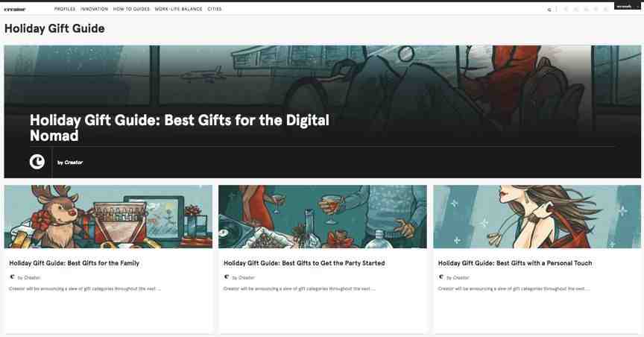Open Best Gifts for the Digital Nomad headline
Image resolution: width=644 pixels, height=337 pixels.
click(x=180, y=127)
